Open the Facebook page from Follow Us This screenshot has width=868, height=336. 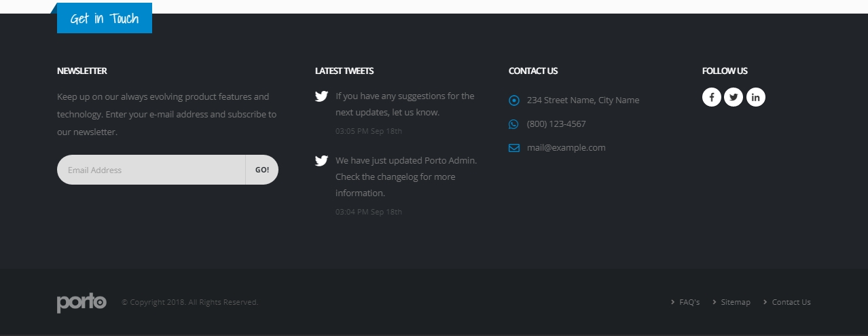click(711, 97)
